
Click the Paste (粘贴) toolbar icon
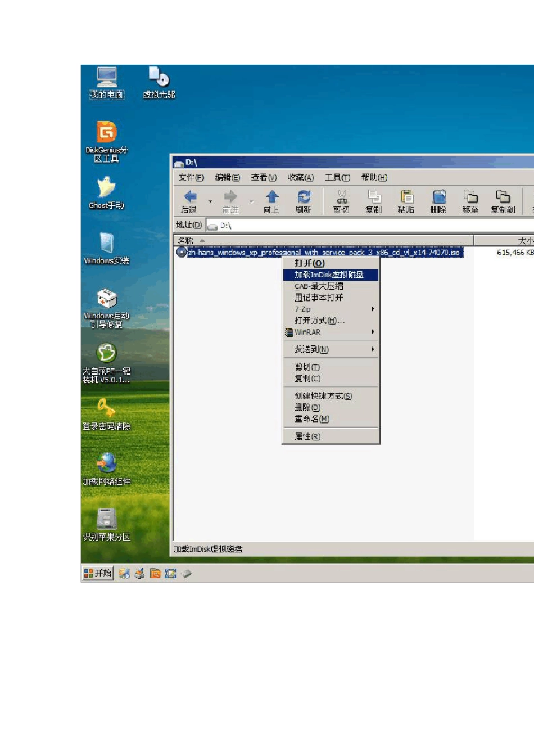coord(406,197)
